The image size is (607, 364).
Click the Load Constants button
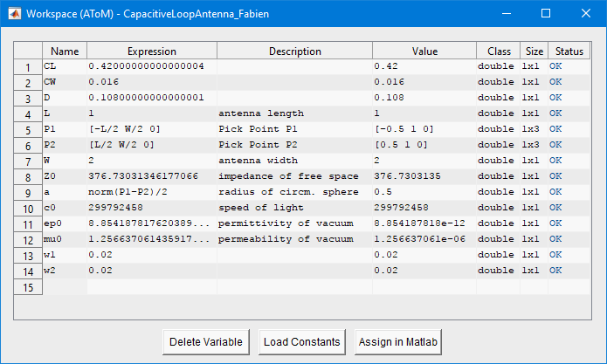tap(302, 342)
